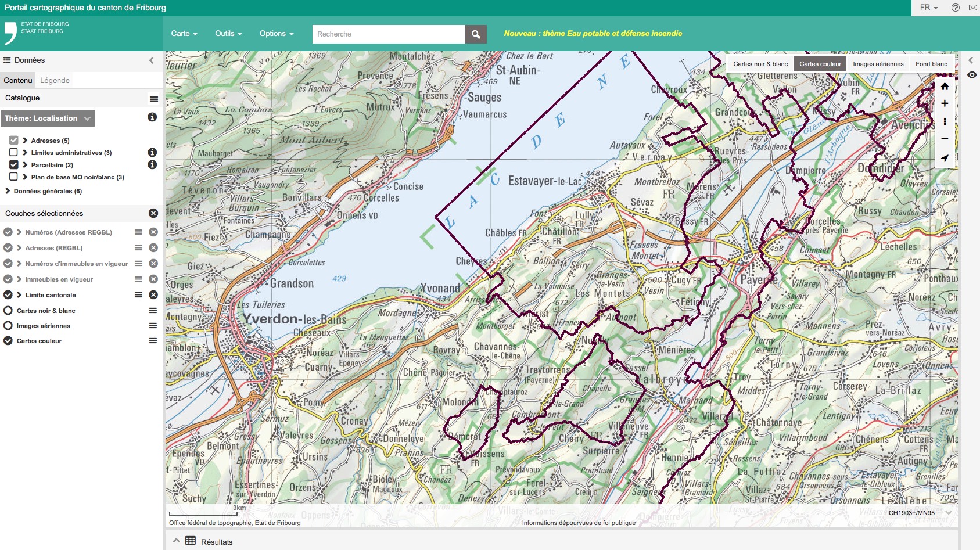Switch basemap to Fond blanc
The width and height of the screenshot is (980, 550).
tap(931, 64)
